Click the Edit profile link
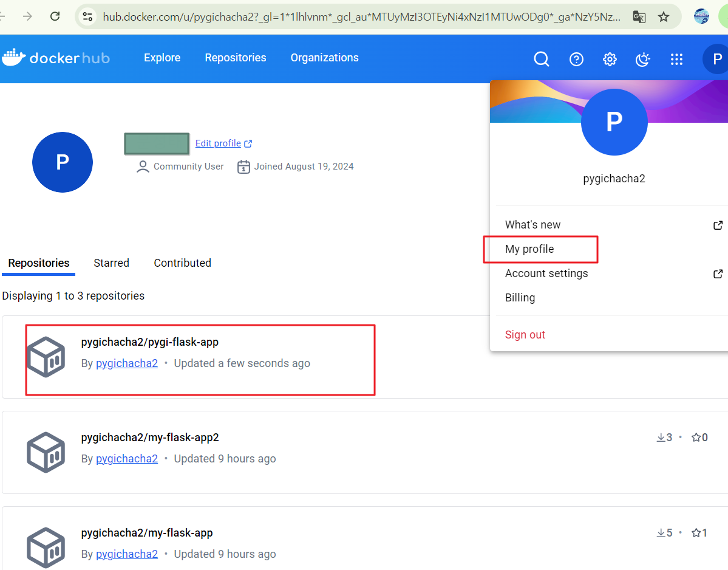 (218, 143)
